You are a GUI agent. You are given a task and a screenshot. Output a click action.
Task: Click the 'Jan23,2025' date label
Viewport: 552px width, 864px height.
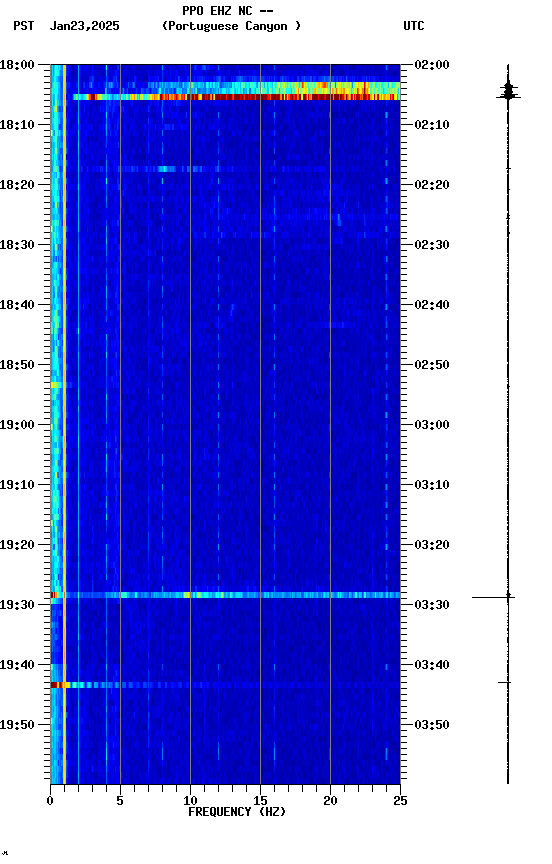(84, 26)
